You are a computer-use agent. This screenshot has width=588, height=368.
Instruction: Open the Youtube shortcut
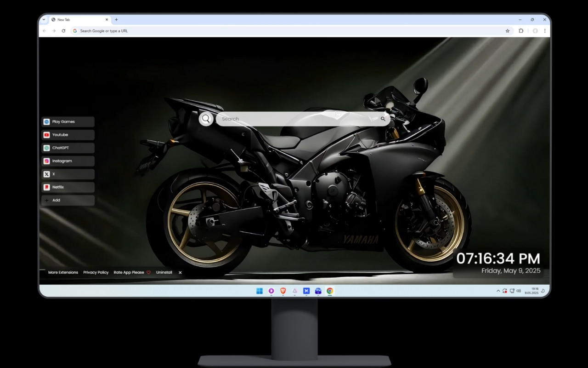pos(68,135)
